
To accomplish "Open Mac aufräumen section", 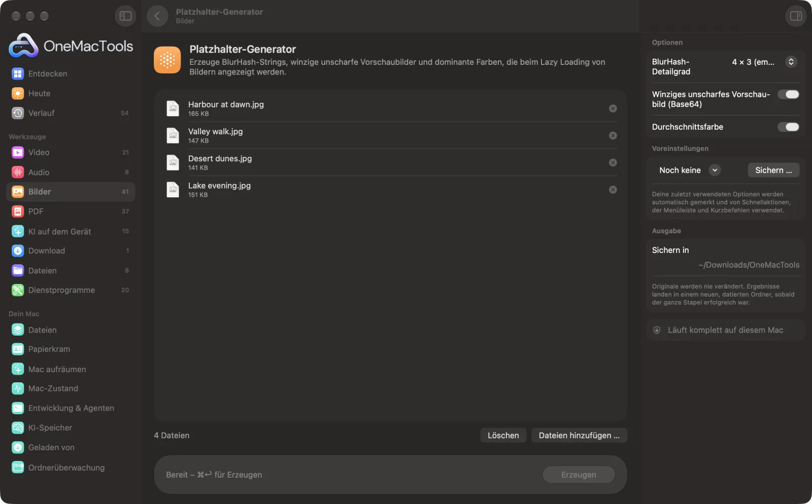I will (x=71, y=369).
